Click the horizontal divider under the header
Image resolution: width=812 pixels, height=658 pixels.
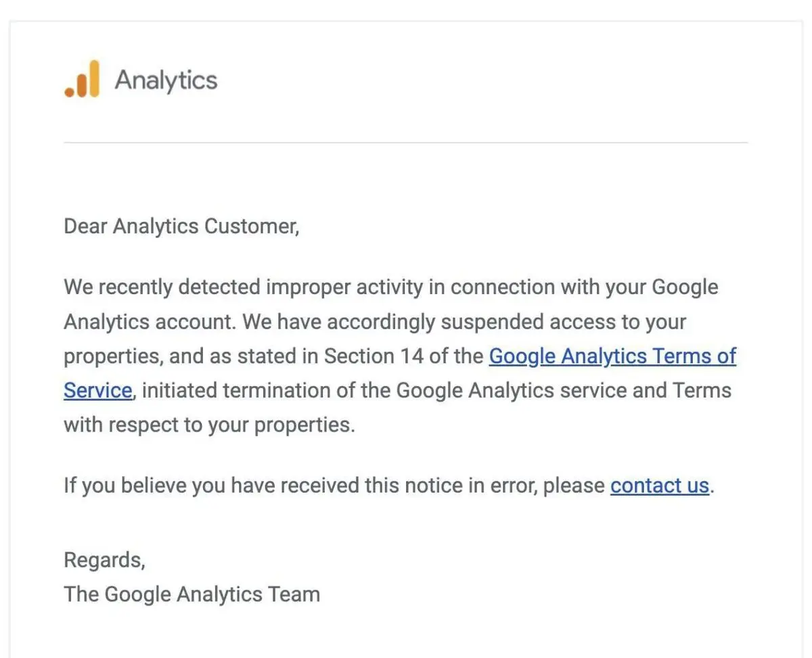click(x=405, y=143)
